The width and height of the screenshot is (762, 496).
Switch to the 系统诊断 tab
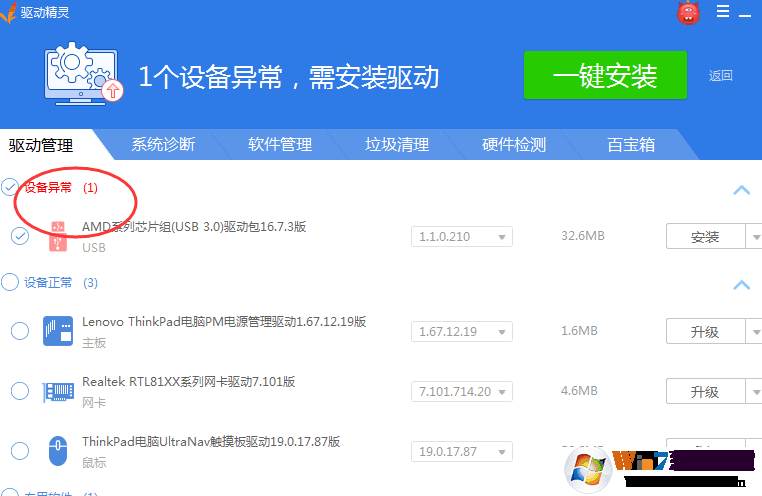[x=163, y=144]
